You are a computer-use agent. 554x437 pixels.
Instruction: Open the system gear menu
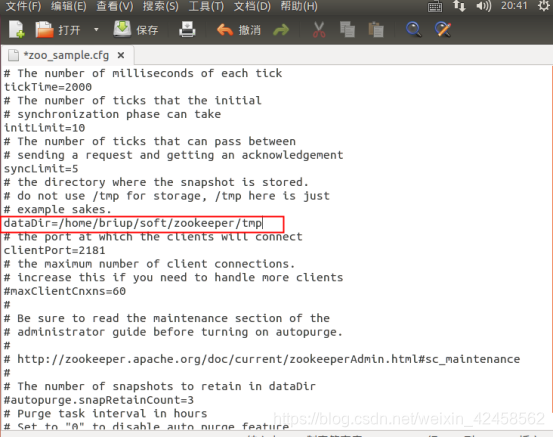coord(544,6)
